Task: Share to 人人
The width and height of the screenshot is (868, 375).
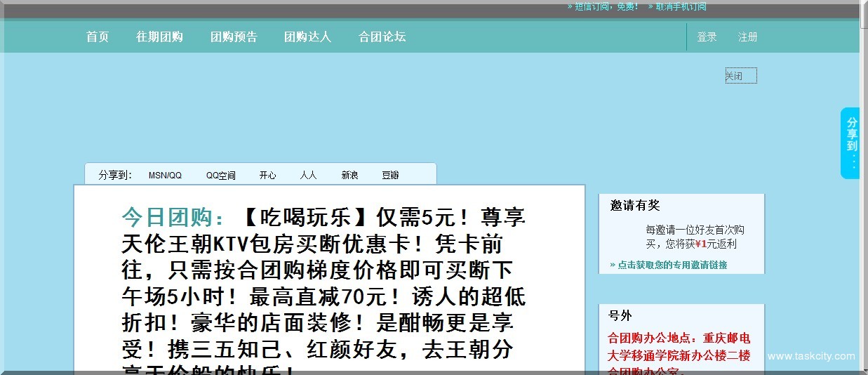Action: (x=308, y=175)
